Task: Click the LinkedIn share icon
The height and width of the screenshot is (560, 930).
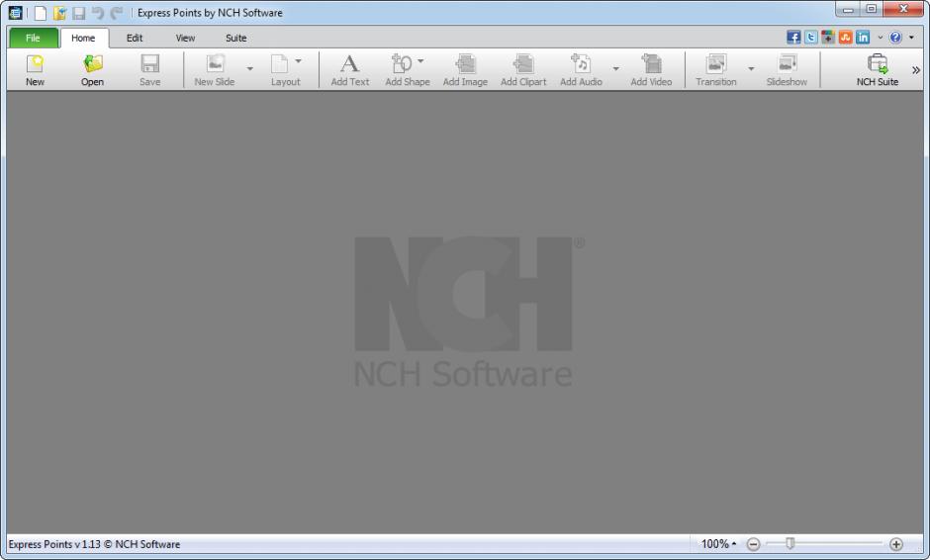Action: pyautogui.click(x=863, y=38)
